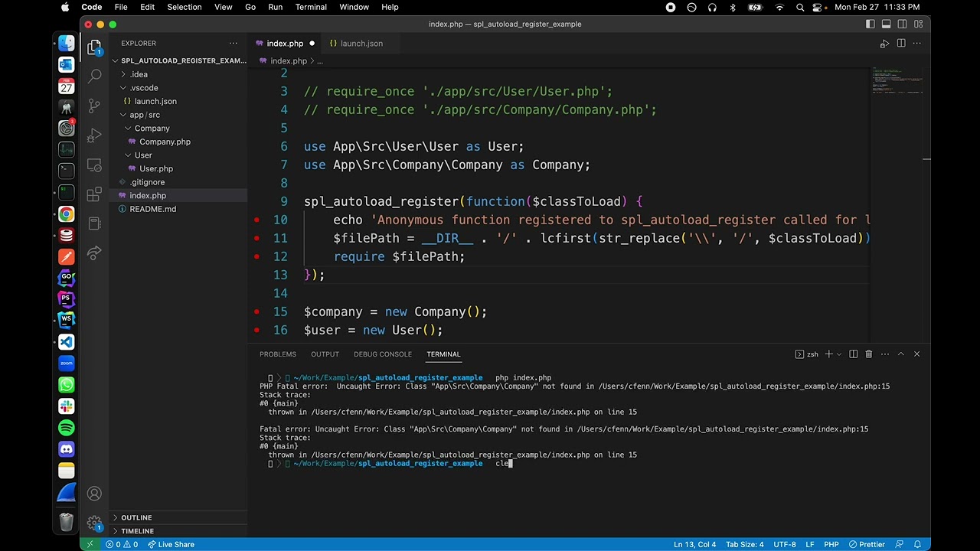The width and height of the screenshot is (980, 551).
Task: Open Google Chrome from the Dock
Action: (x=67, y=215)
